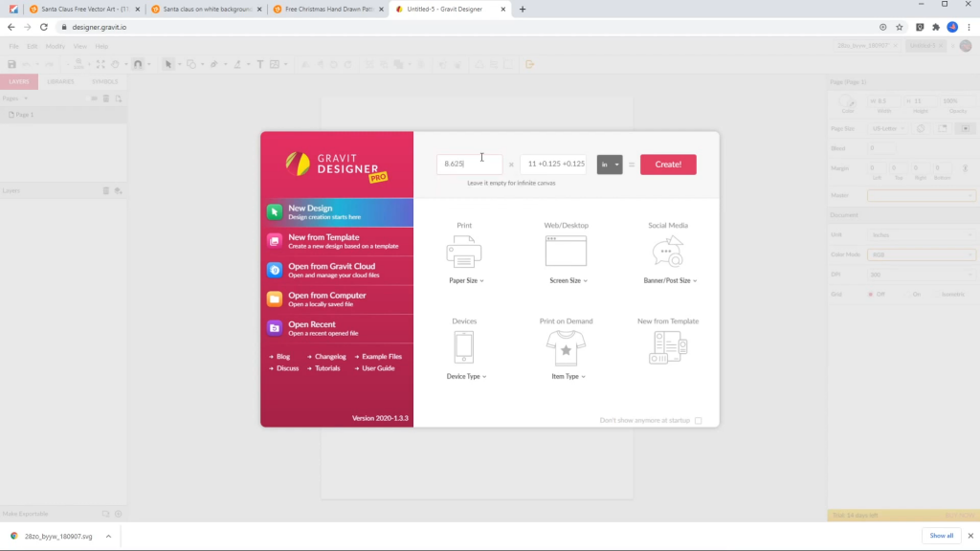Click the Open from Gravit Cloud icon

275,270
